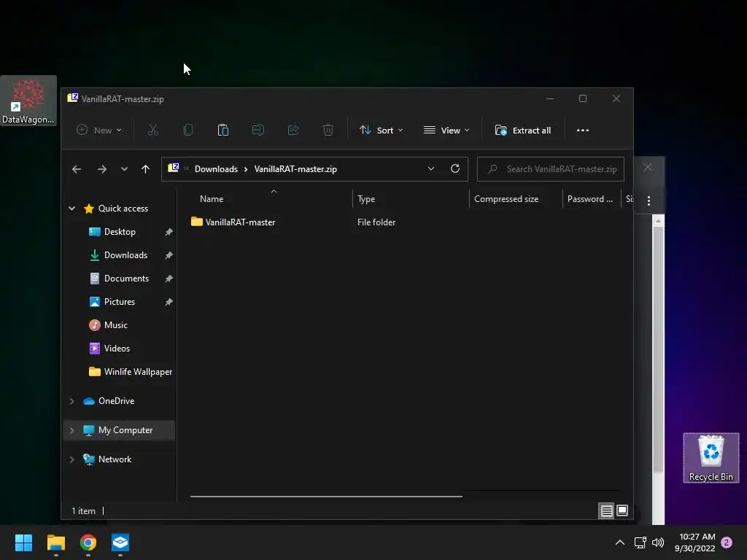Click the network tray icon

(x=640, y=542)
